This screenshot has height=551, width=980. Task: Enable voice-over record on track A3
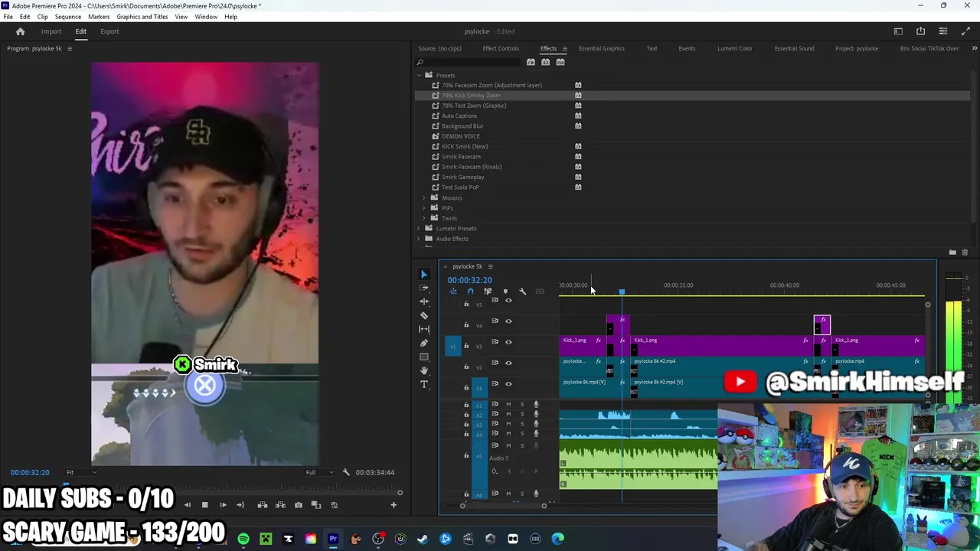tap(536, 424)
